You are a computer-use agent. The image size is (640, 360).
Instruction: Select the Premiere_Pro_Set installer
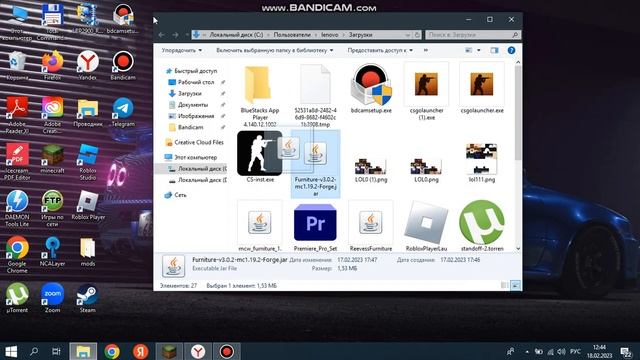coord(315,227)
